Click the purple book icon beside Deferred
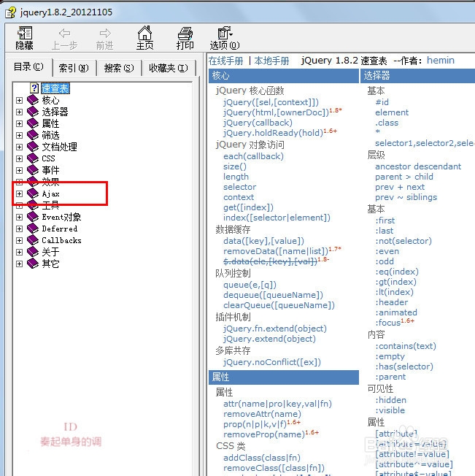475x476 pixels. coord(33,229)
